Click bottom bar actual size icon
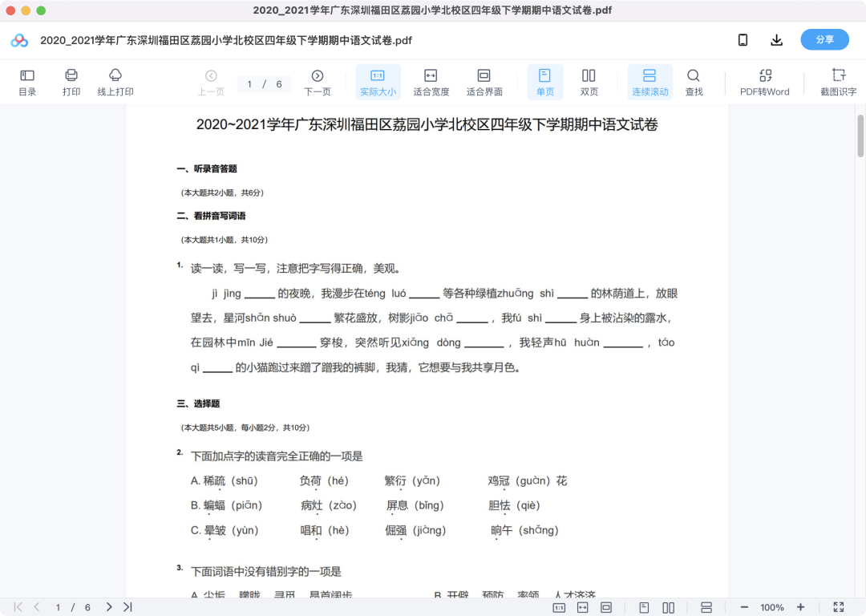The width and height of the screenshot is (866, 616). pos(559,608)
